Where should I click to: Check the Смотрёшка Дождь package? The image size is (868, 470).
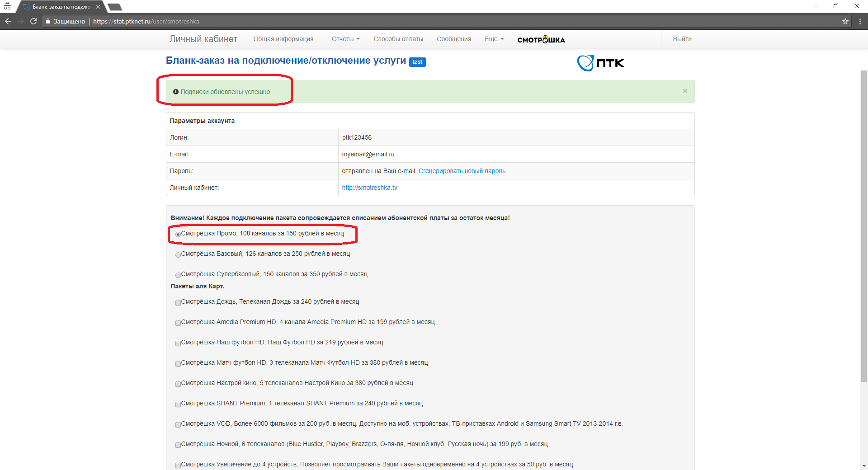click(x=178, y=302)
